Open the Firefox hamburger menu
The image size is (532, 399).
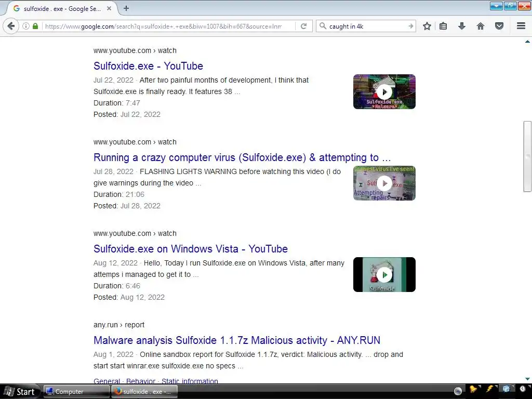tap(521, 26)
